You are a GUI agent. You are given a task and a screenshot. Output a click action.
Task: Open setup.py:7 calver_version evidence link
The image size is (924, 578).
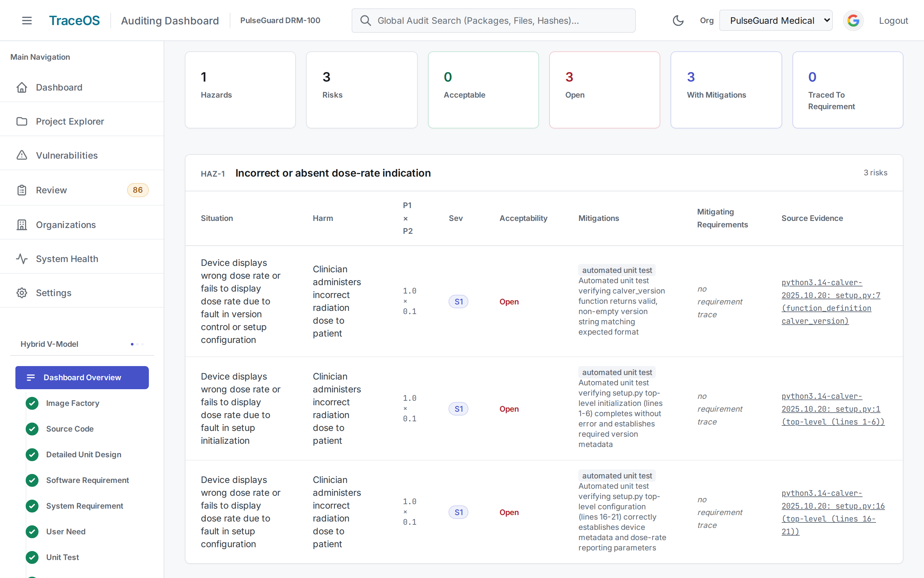point(830,302)
